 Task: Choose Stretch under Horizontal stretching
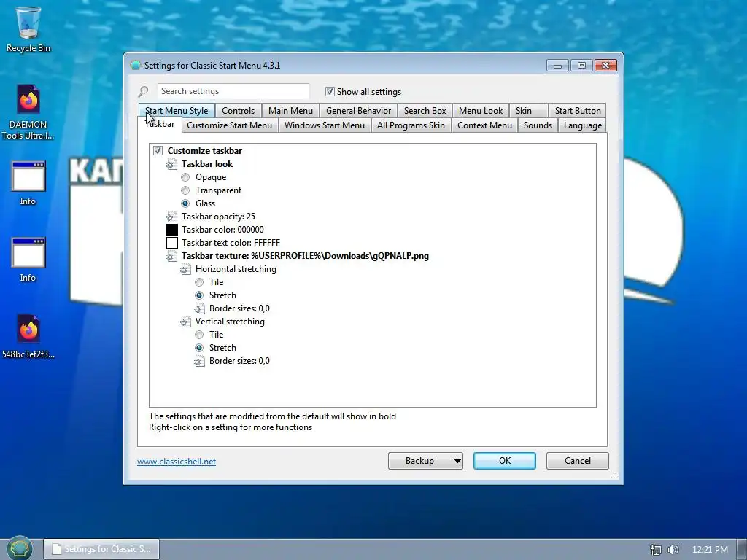tap(199, 295)
